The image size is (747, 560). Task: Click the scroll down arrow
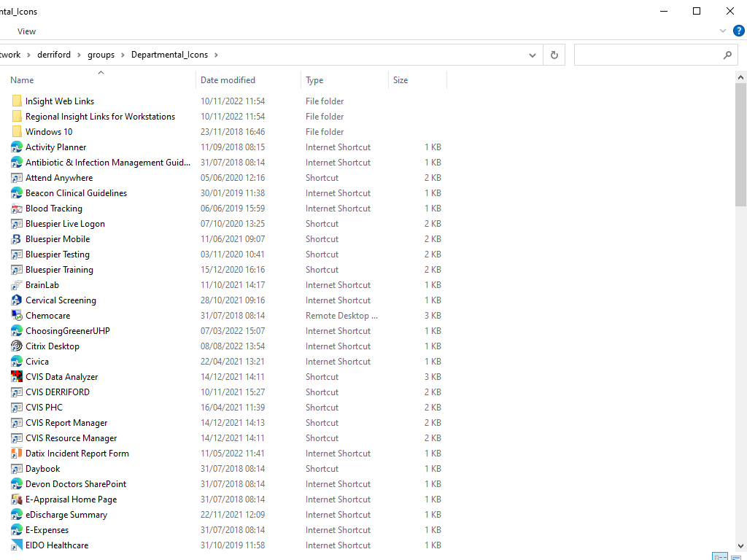pos(740,545)
